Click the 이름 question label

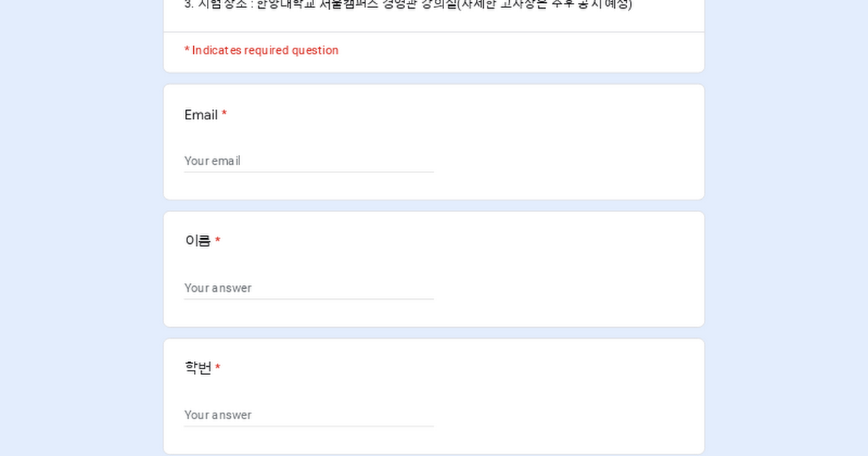point(197,241)
